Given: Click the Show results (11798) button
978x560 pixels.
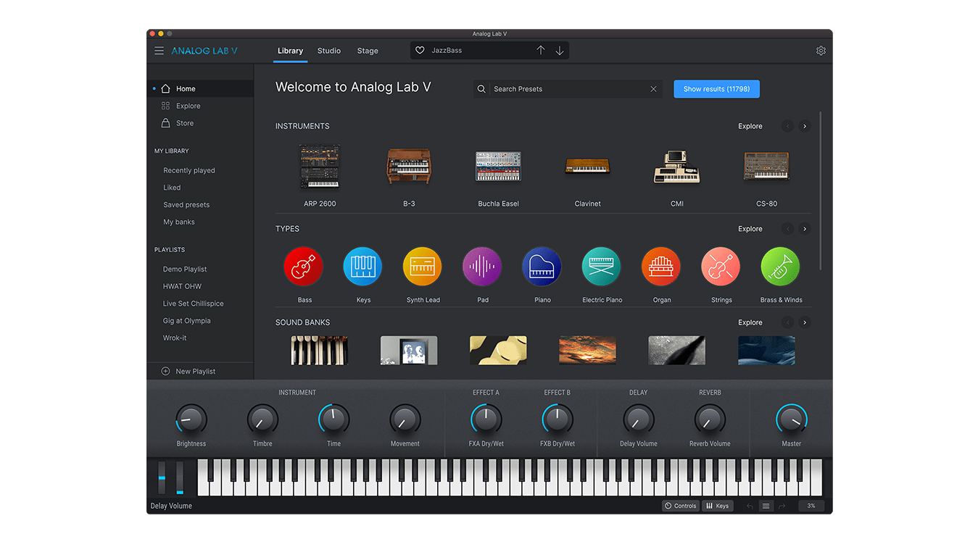Looking at the screenshot, I should (x=716, y=89).
